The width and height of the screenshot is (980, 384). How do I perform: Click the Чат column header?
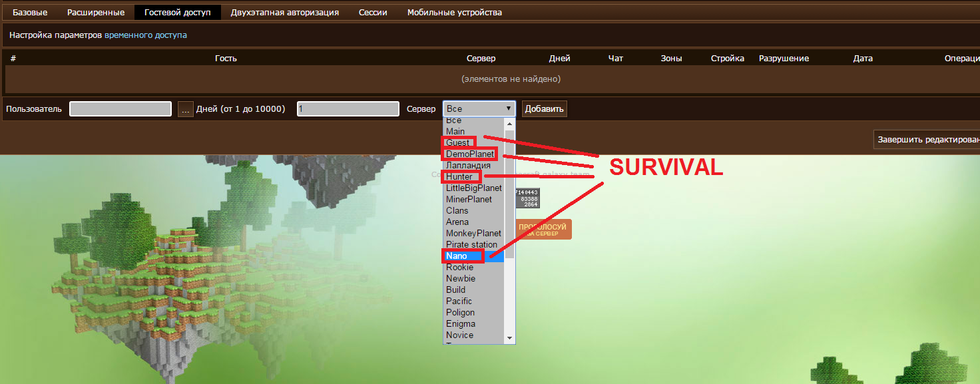616,58
